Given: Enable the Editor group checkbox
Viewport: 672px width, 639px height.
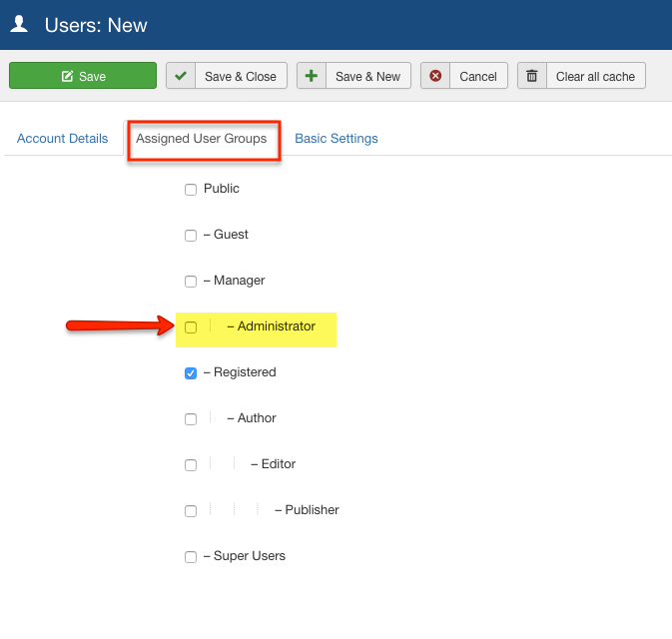Looking at the screenshot, I should click(x=191, y=464).
